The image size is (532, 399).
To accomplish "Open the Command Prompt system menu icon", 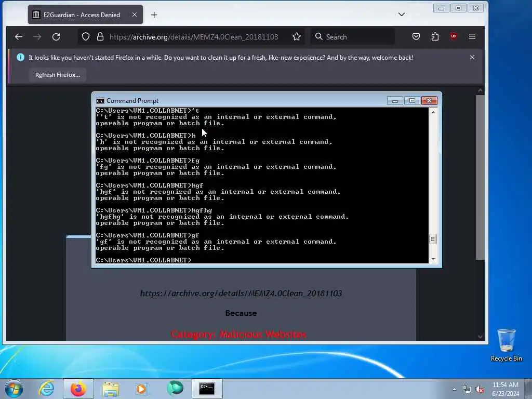I will coord(100,101).
